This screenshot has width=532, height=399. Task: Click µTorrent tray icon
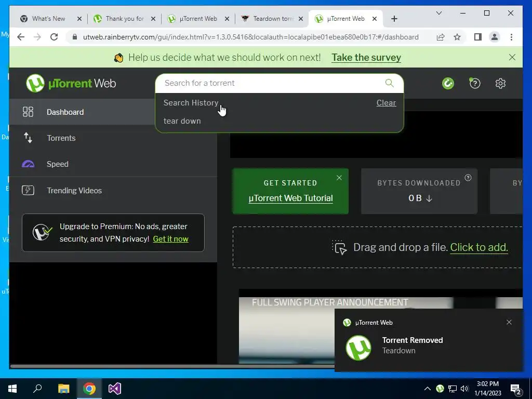(440, 389)
